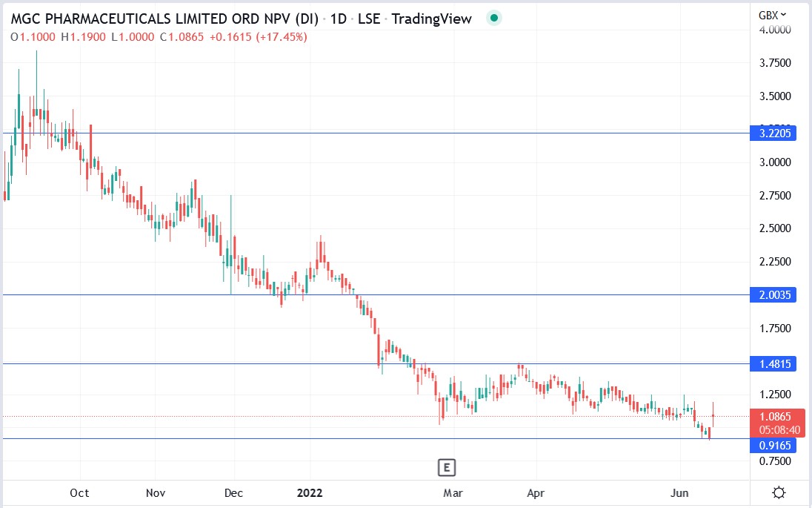Select the 3.2205 horizontal line price label
The width and height of the screenshot is (812, 508).
pos(775,133)
